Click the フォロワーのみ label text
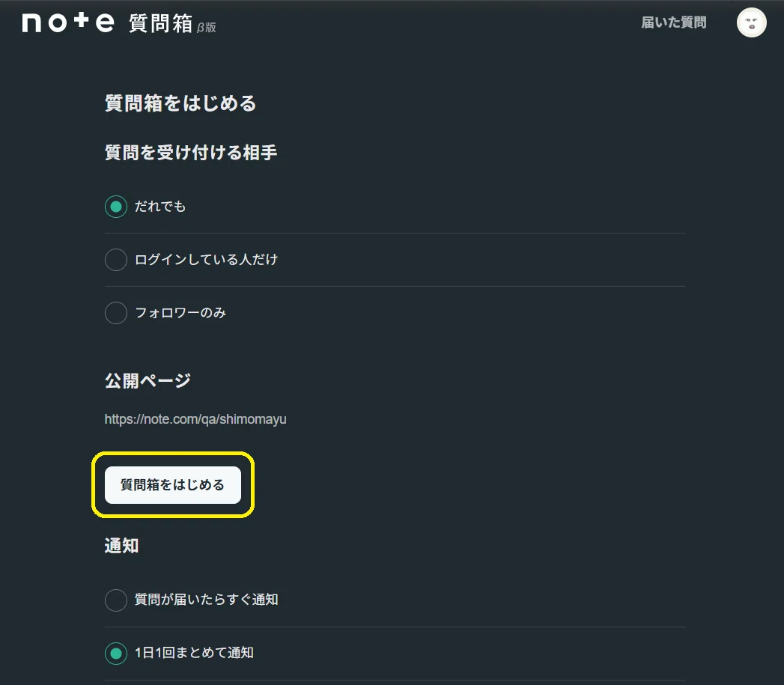The width and height of the screenshot is (784, 685). [x=180, y=313]
